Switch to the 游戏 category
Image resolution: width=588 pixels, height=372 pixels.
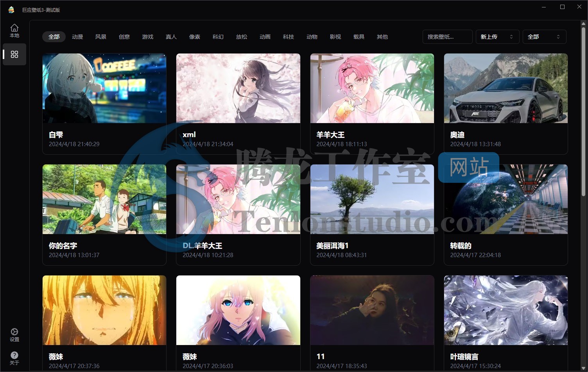[x=148, y=37]
